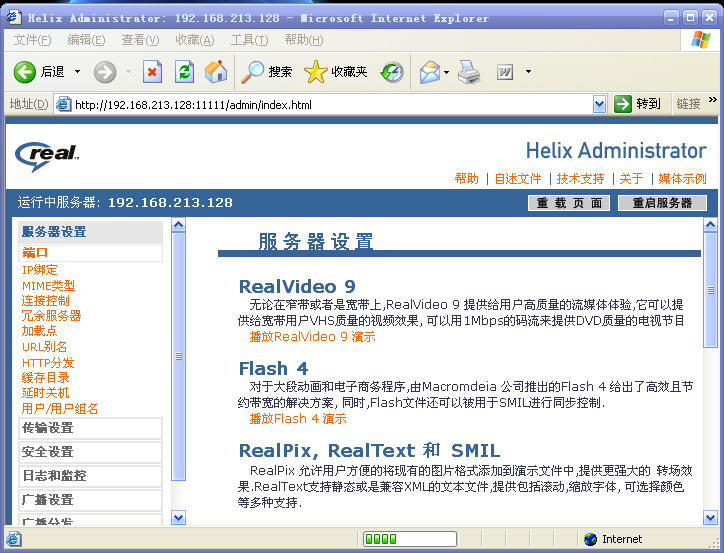Viewport: 724px width, 553px height.
Task: Open Edit button dropdown arrow
Action: click(x=528, y=72)
